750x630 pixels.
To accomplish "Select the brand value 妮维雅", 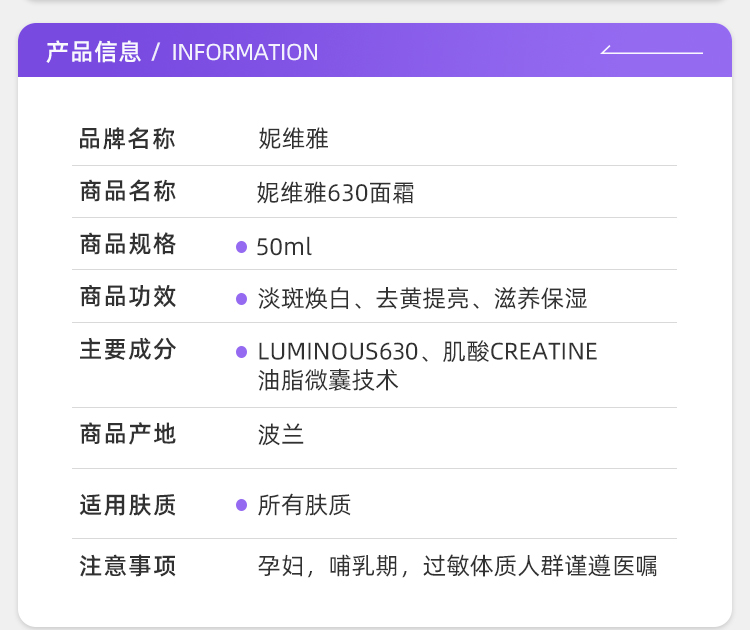I will point(293,139).
